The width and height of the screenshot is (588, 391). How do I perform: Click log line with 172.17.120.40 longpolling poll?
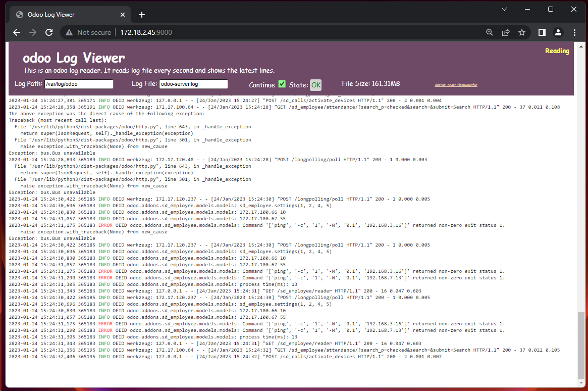tap(218, 160)
